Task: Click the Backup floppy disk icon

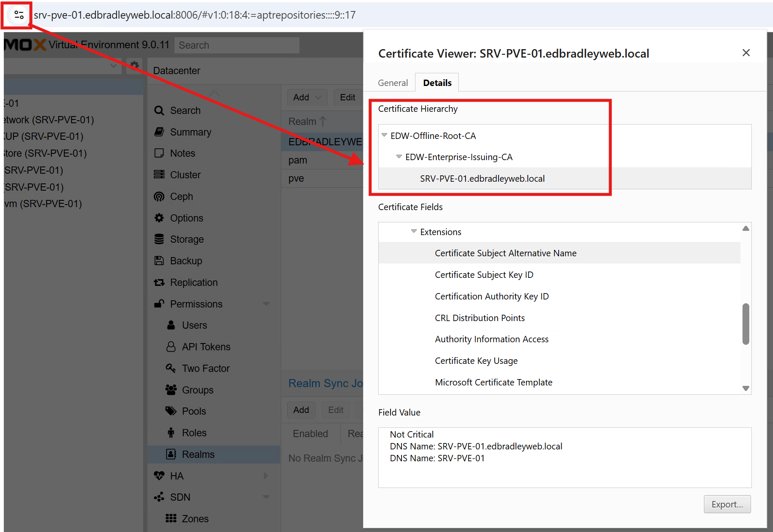Action: coord(159,261)
